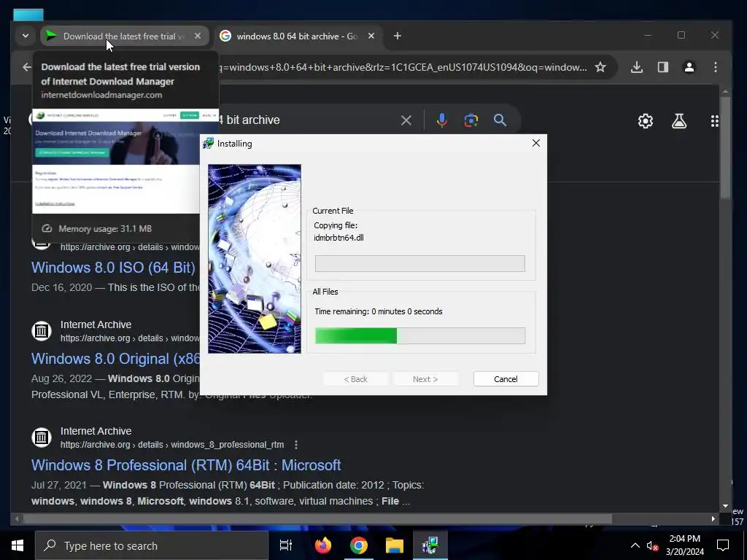Click the disabled Next button
The width and height of the screenshot is (747, 560).
[x=425, y=379]
